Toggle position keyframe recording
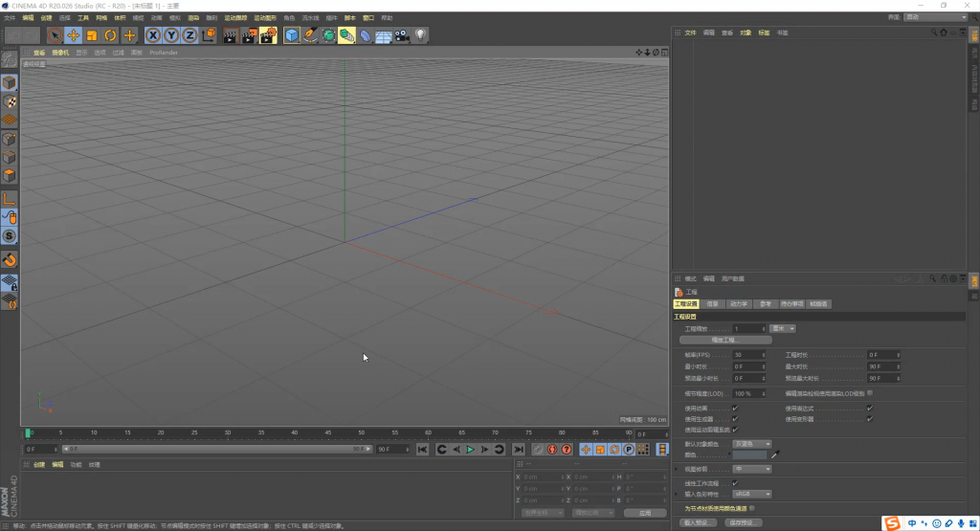This screenshot has height=531, width=980. (x=586, y=449)
